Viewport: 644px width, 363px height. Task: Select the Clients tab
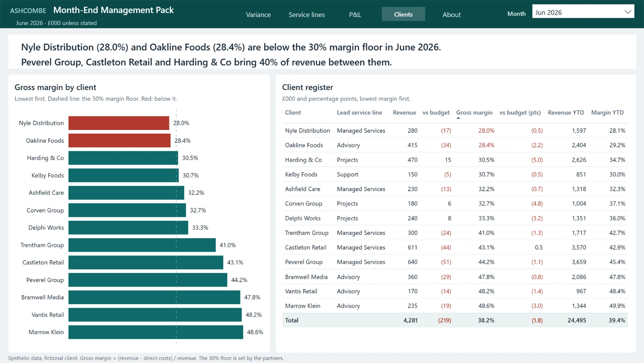click(x=403, y=14)
